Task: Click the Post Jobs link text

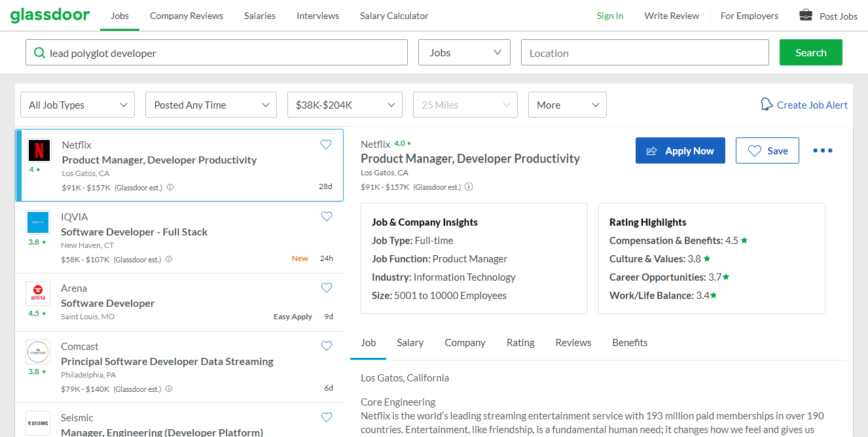Action: point(839,16)
